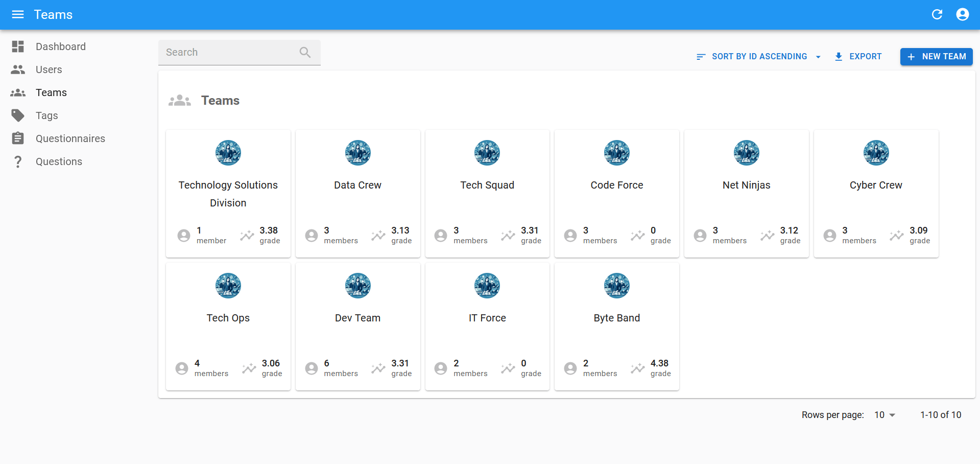Image resolution: width=980 pixels, height=464 pixels.
Task: Click the Questionnaires clipboard icon
Action: 18,138
